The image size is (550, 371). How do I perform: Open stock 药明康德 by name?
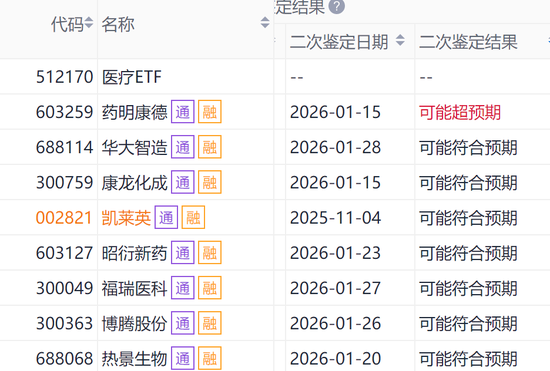coord(134,112)
